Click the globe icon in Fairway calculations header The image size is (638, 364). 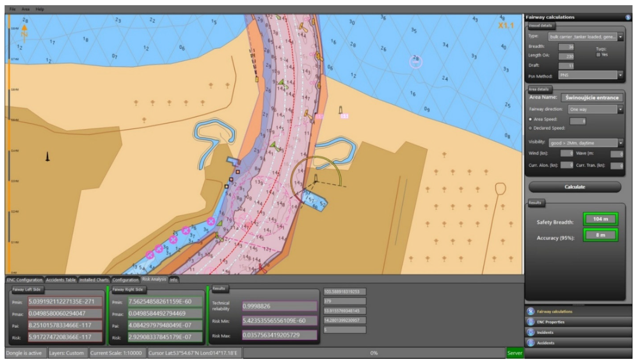[628, 17]
